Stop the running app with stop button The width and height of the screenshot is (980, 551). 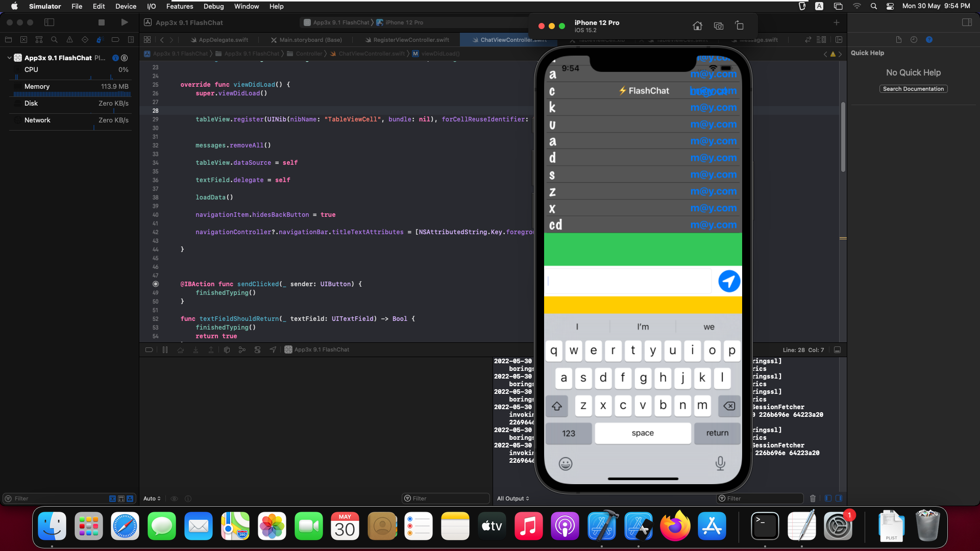101,22
